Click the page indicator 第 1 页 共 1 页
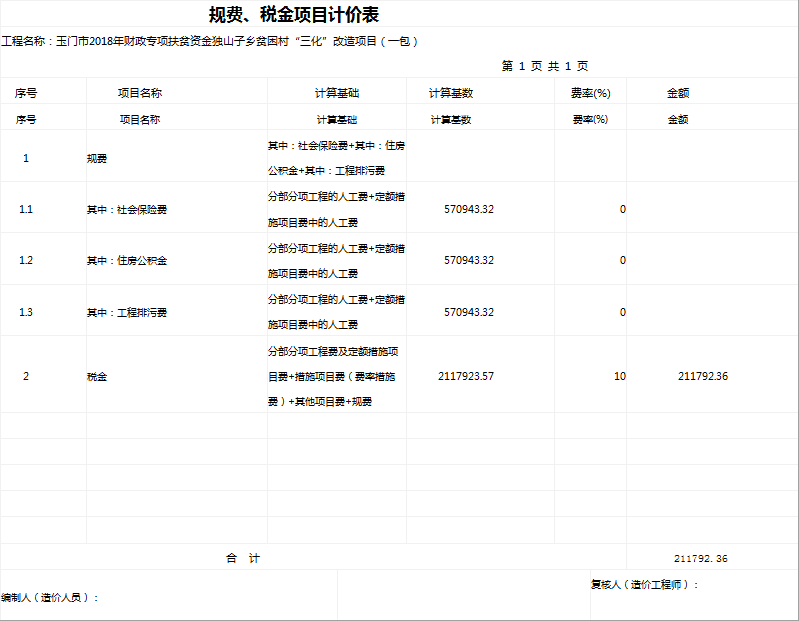Screen dimensions: 799x621 (545, 66)
